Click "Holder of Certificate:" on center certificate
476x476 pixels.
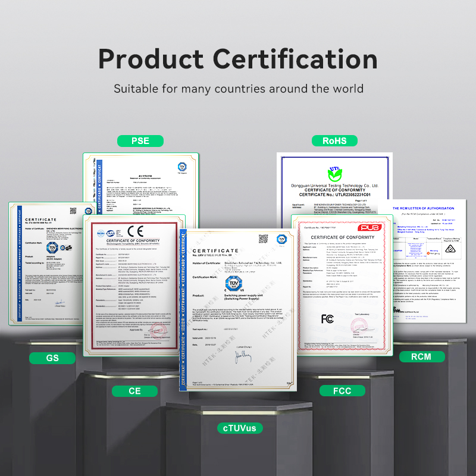pos(206,263)
